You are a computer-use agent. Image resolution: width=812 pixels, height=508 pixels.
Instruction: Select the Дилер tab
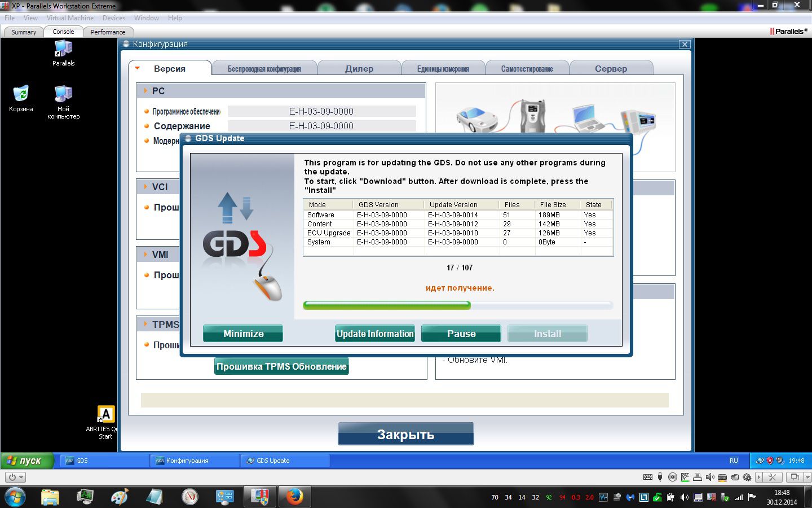click(x=359, y=69)
